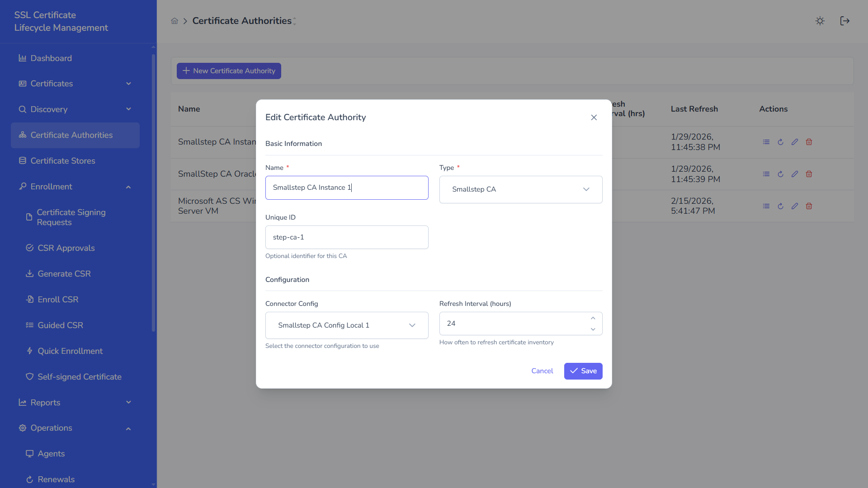Go to the Dashboard page

click(x=51, y=58)
